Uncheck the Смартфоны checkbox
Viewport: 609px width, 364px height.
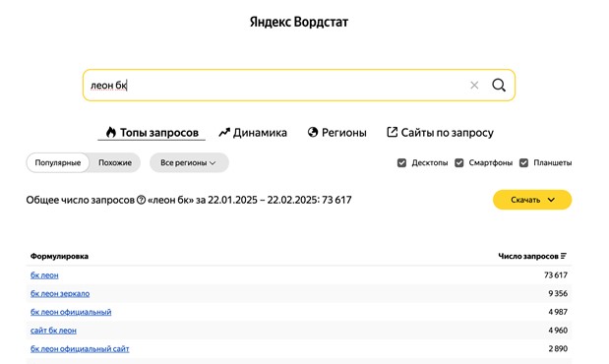pos(459,162)
